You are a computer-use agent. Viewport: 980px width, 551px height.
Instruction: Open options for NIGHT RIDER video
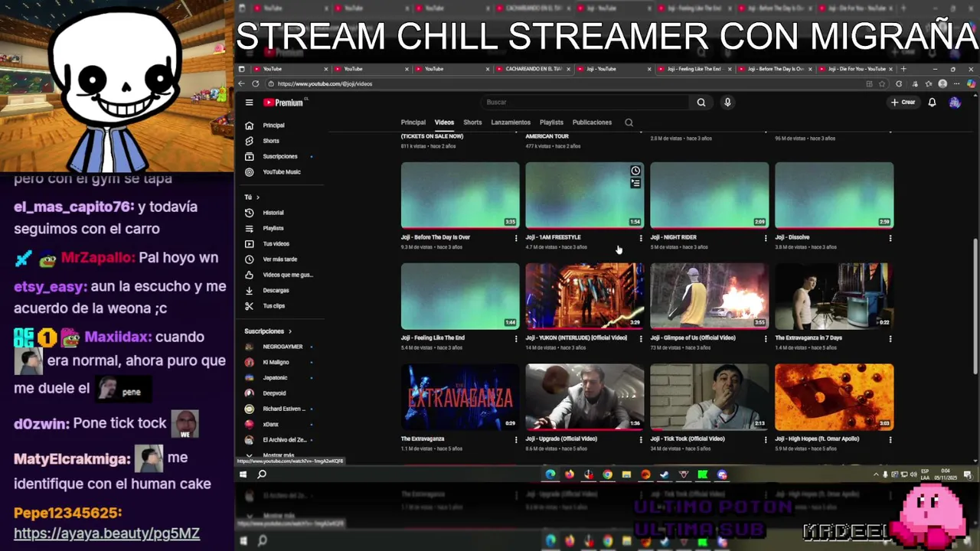[x=766, y=238]
